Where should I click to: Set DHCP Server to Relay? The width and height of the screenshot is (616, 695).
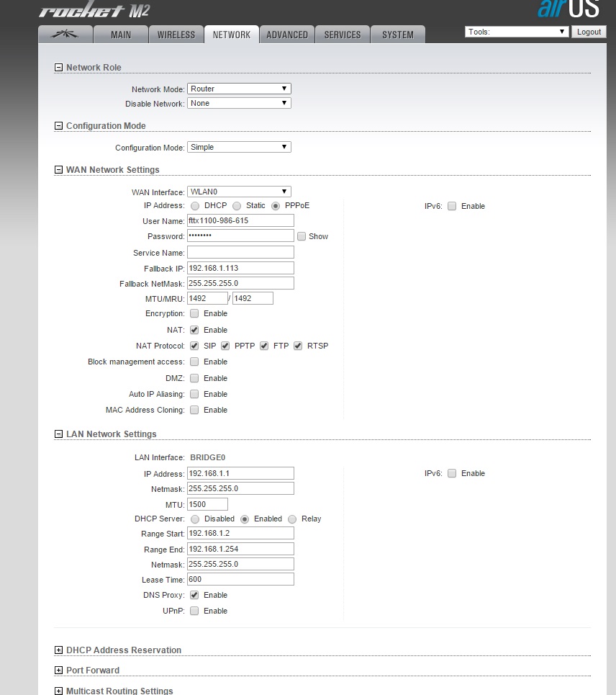pos(292,519)
